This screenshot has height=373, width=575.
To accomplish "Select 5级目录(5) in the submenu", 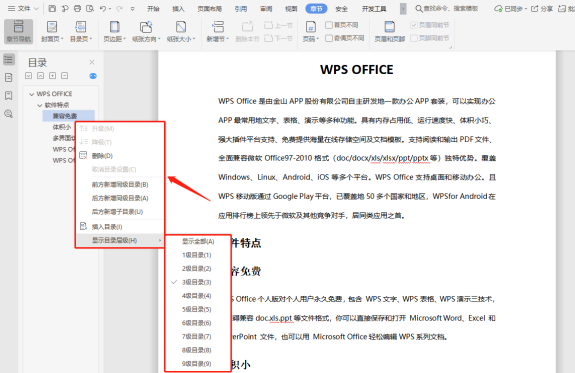I will point(198,309).
